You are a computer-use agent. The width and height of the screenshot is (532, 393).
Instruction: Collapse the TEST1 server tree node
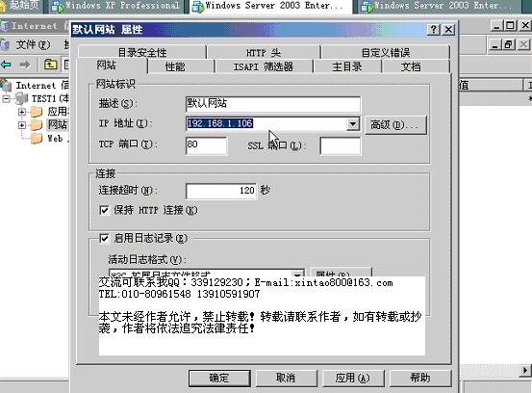click(x=7, y=99)
